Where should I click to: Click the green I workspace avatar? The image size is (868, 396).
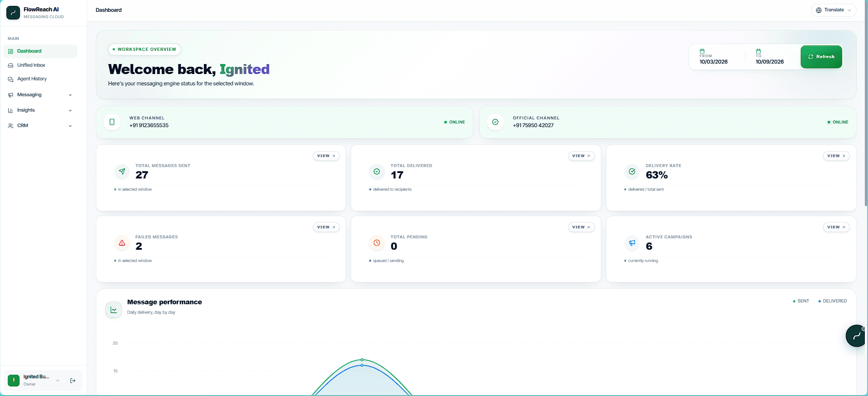14,381
